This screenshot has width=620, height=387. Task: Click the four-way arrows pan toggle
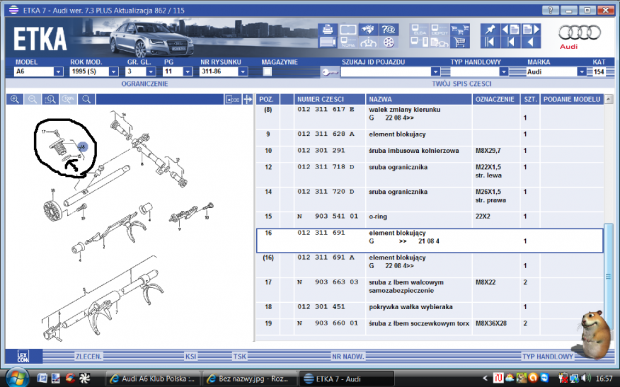[x=248, y=100]
